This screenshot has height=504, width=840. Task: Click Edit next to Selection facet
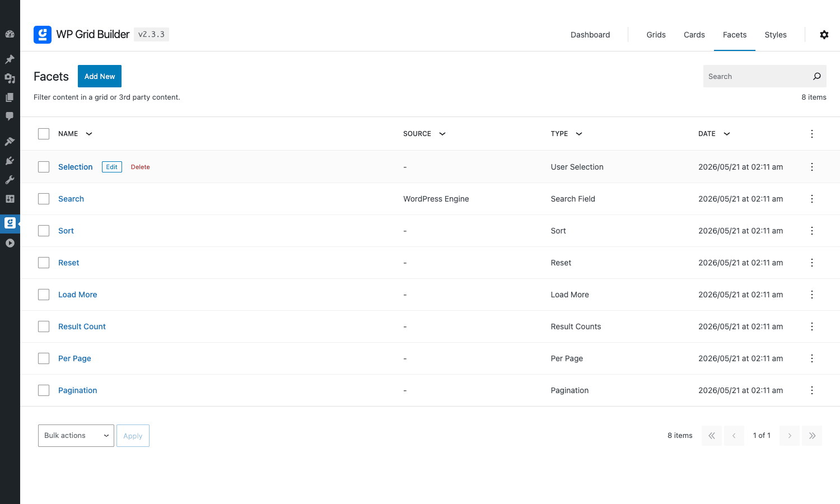112,167
